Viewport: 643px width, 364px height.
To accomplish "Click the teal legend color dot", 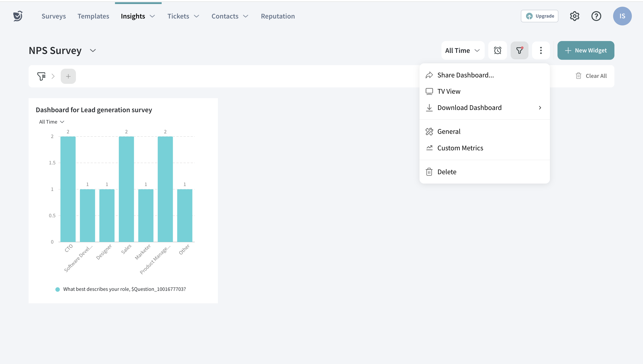I will coord(58,289).
